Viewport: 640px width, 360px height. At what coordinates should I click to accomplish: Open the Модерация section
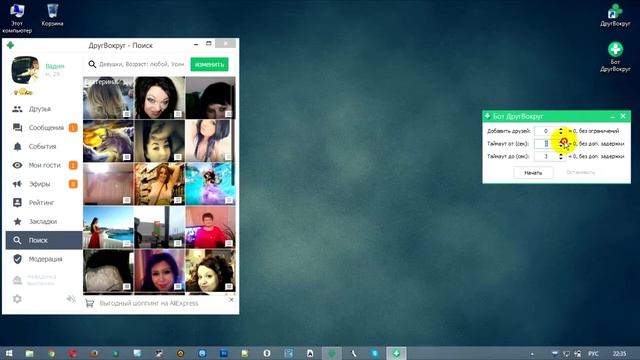44,259
